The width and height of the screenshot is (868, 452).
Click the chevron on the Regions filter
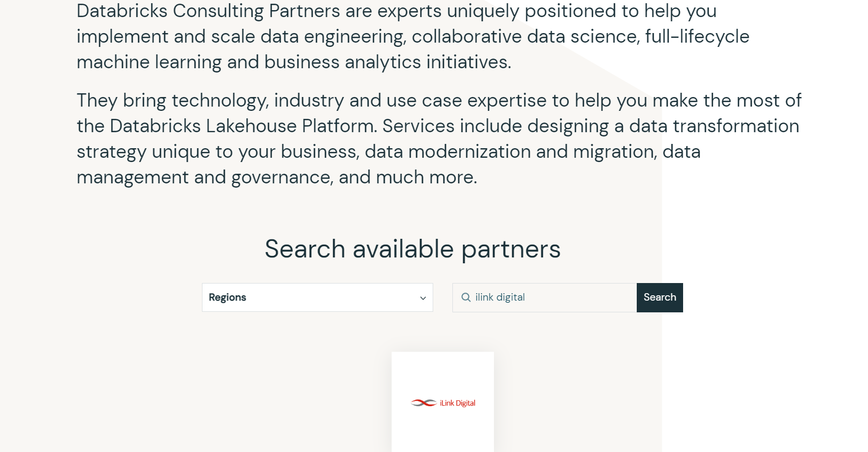(x=423, y=297)
